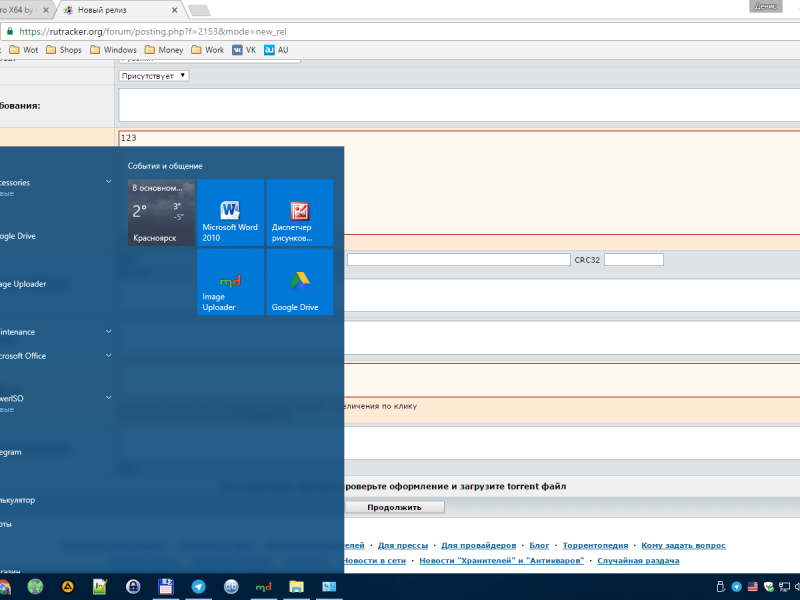
Task: Open green globe app in taskbar
Action: click(35, 587)
